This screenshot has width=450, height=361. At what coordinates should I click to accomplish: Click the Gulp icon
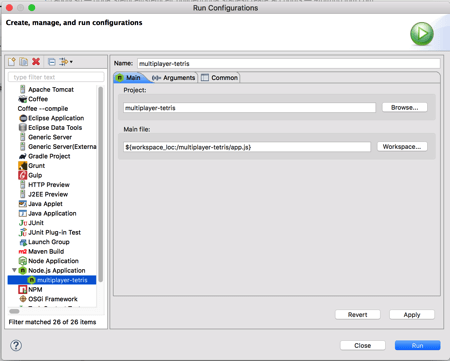23,175
